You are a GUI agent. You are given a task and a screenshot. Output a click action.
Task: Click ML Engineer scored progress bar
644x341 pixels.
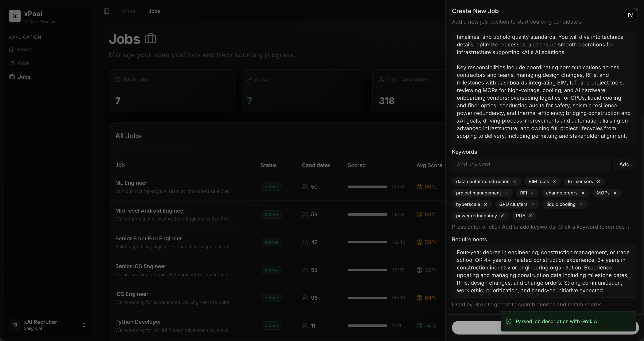coord(367,187)
